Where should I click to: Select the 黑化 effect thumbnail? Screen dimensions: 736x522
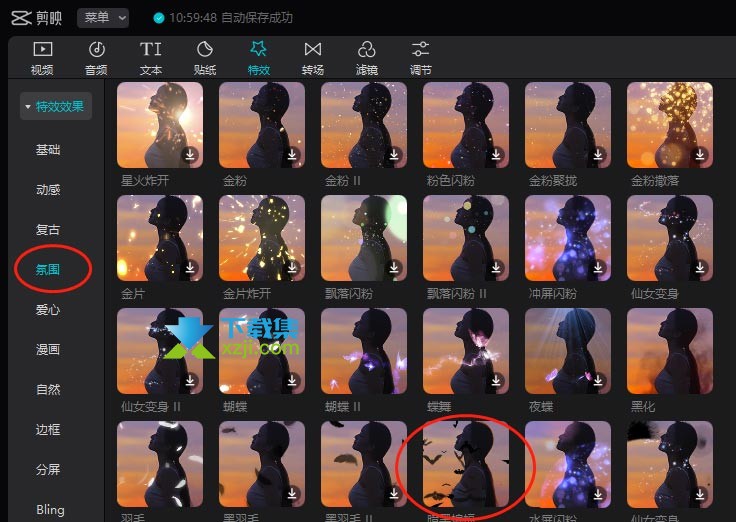[670, 351]
